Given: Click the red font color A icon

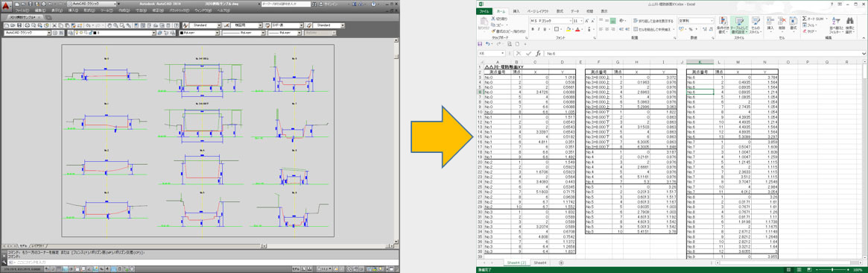Looking at the screenshot, I should coord(577,29).
